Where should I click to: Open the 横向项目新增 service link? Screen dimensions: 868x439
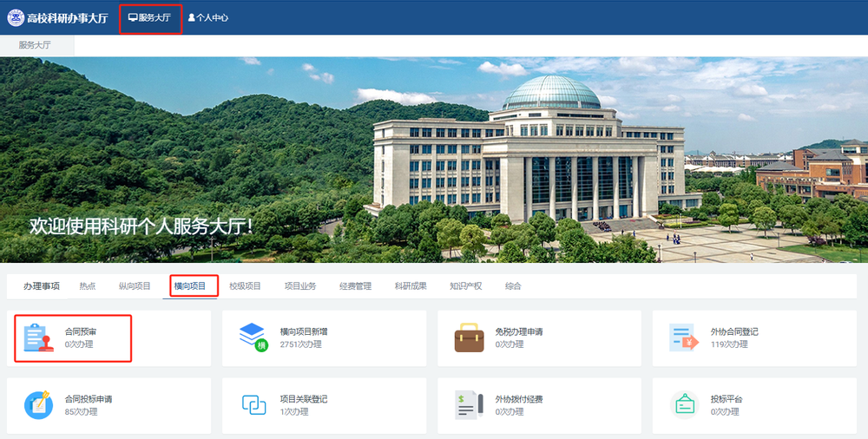[304, 332]
